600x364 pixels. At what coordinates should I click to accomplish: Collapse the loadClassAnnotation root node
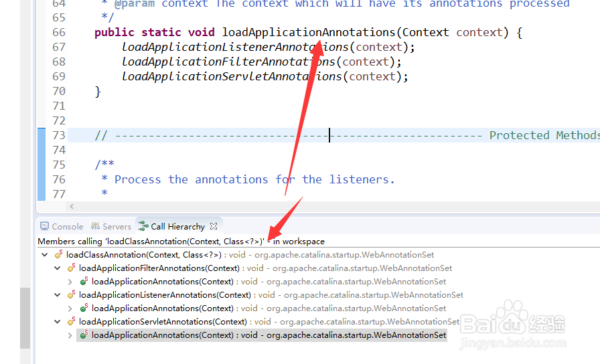(x=45, y=255)
